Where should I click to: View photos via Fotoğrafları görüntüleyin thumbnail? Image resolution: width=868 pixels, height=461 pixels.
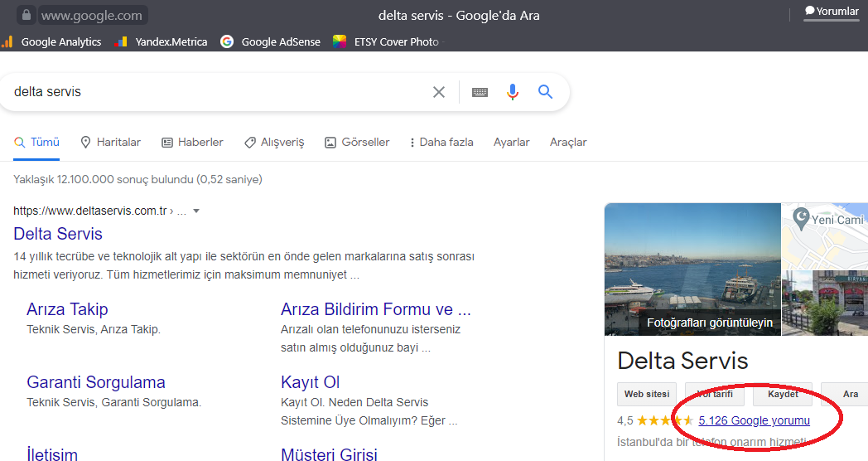692,269
